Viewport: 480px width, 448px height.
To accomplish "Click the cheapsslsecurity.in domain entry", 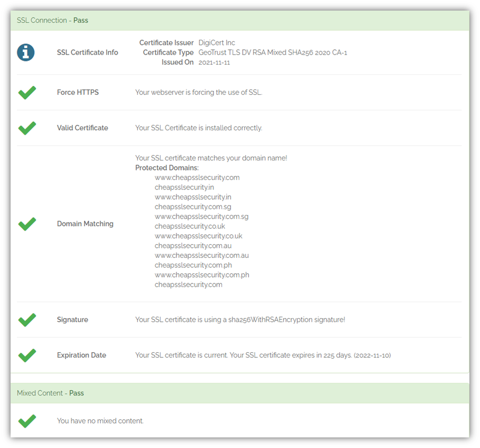I will click(x=184, y=187).
